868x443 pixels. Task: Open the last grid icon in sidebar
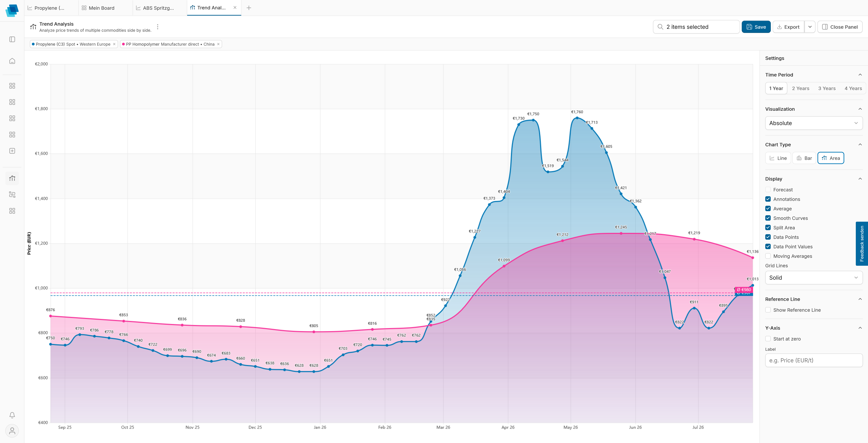click(x=12, y=211)
